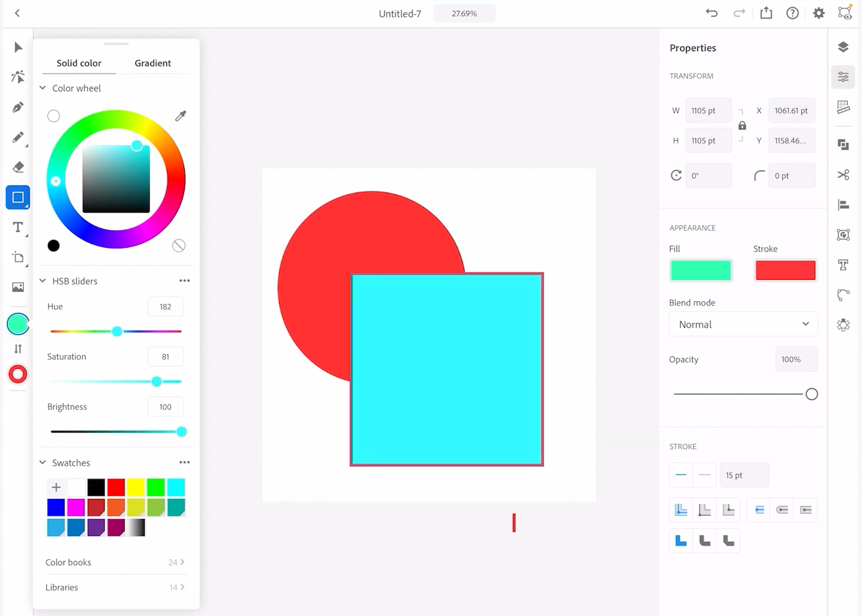Select the round join corner option
Screen dimensions: 863x616
704,541
